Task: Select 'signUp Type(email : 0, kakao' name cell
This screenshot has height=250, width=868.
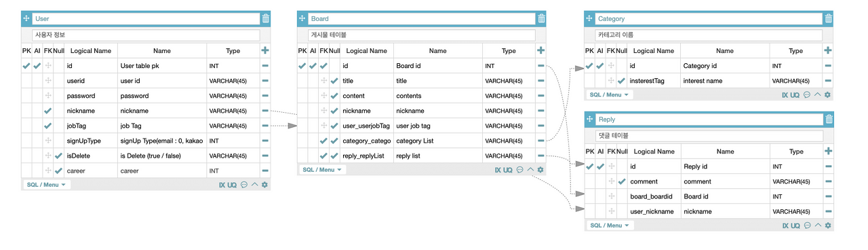Action: tap(162, 141)
